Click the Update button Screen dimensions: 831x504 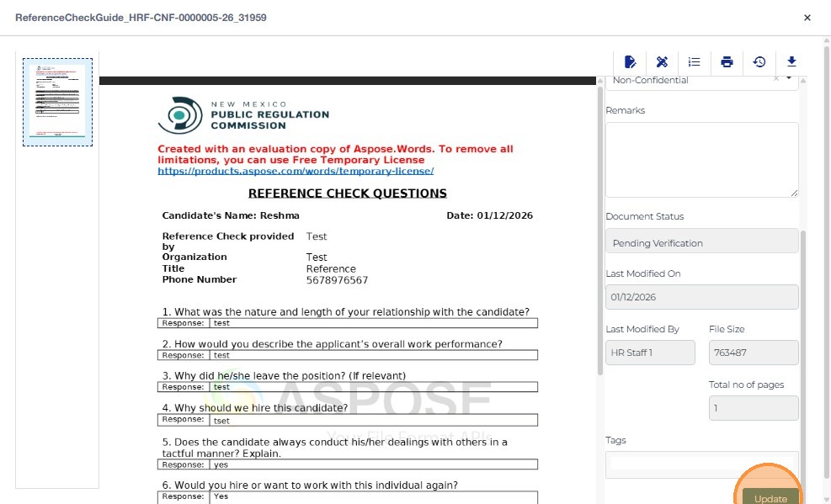click(770, 497)
